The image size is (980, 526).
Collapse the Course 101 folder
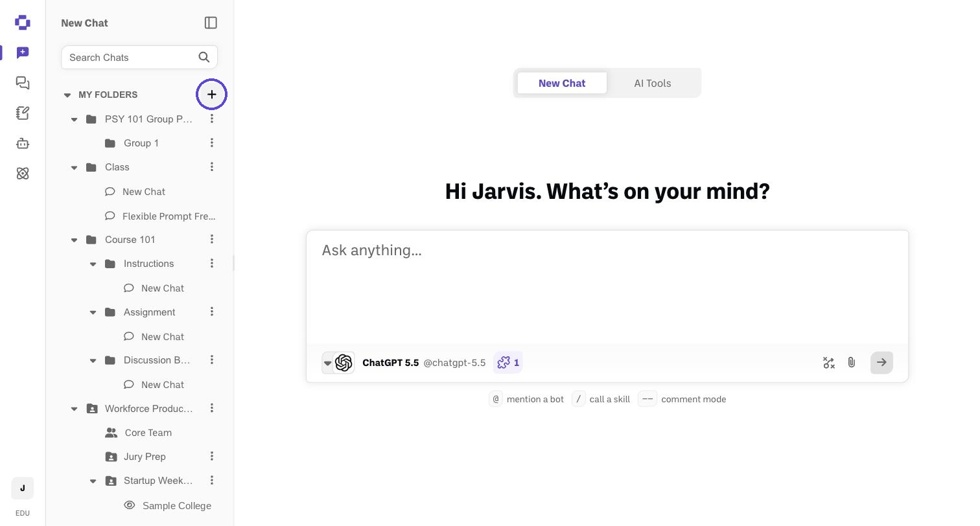[x=74, y=240]
